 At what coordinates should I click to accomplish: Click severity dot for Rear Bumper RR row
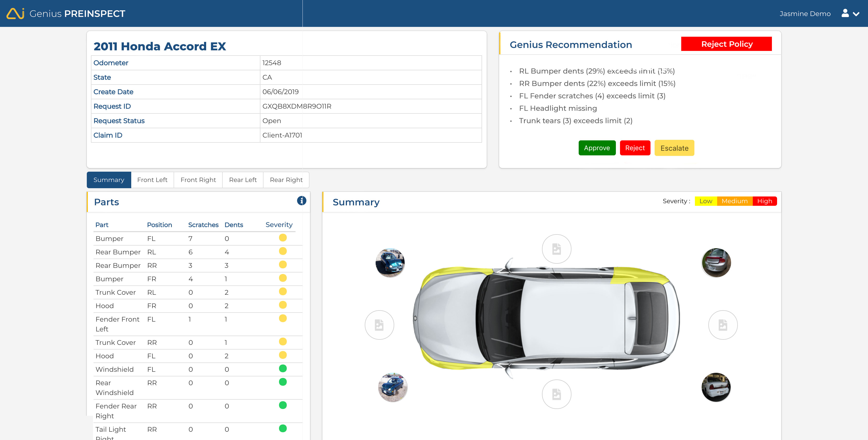[x=283, y=265]
